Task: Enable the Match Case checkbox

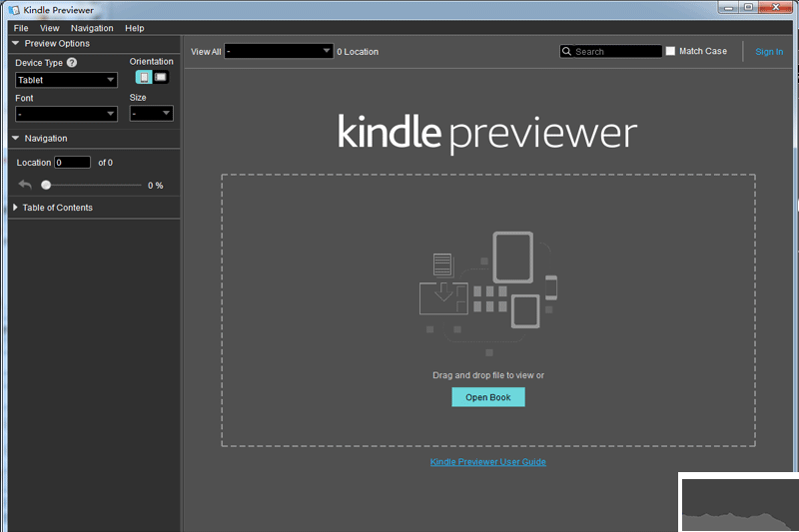Action: (670, 51)
